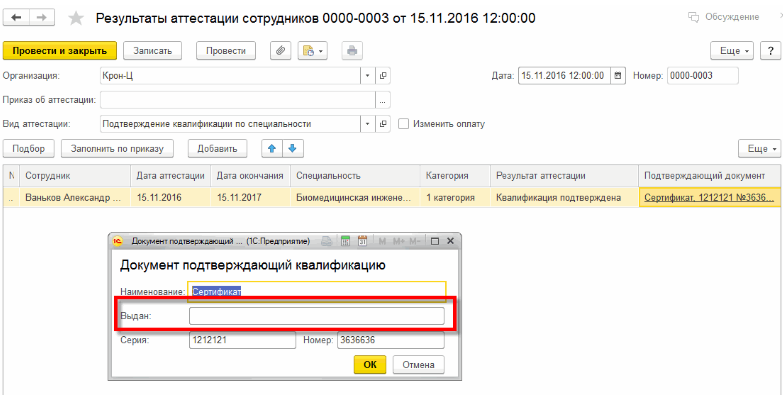Viewport: 783px width, 404px height.
Task: Click Квалификация подтверждена cell
Action: (565, 198)
